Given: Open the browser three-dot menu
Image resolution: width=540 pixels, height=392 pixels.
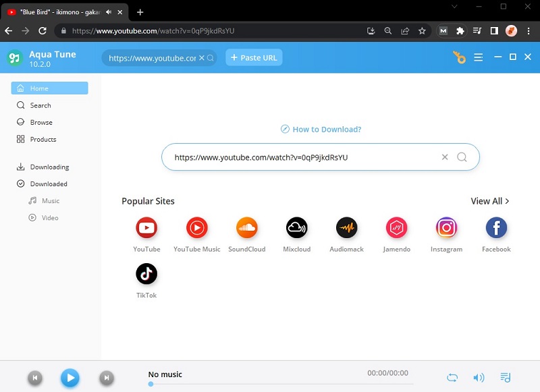Looking at the screenshot, I should (529, 31).
